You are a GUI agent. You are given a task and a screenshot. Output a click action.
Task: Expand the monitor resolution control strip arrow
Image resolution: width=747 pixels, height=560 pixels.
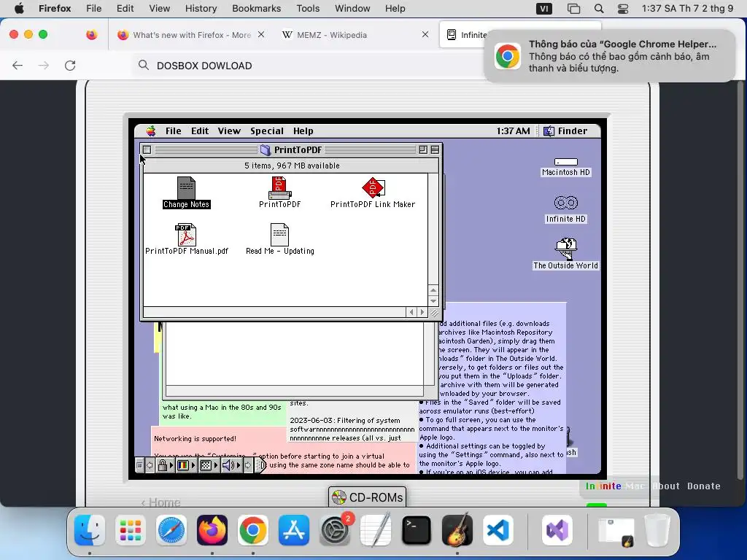tap(216, 465)
